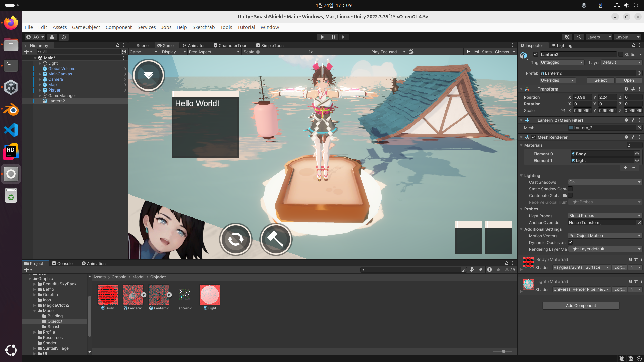Toggle the Frame Debugger bug icon
The width and height of the screenshot is (644, 362).
411,52
